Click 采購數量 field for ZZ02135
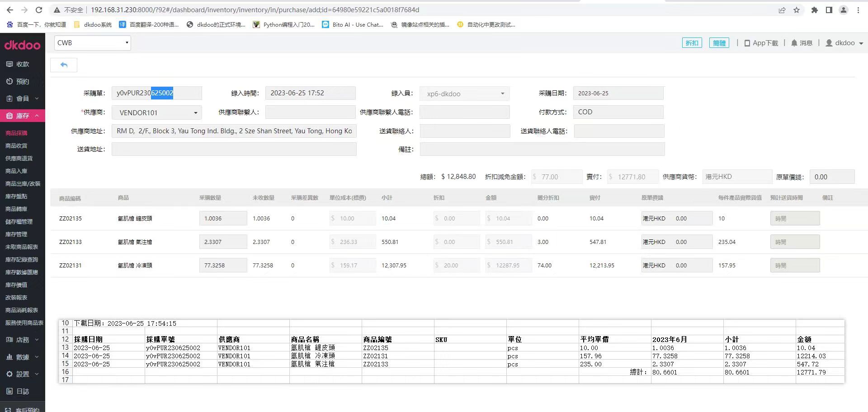The height and width of the screenshot is (412, 868). pyautogui.click(x=223, y=218)
